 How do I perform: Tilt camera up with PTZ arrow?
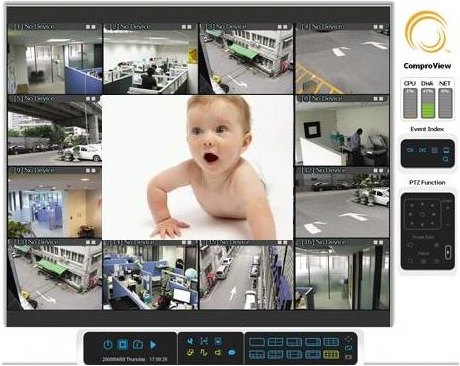[x=422, y=204]
